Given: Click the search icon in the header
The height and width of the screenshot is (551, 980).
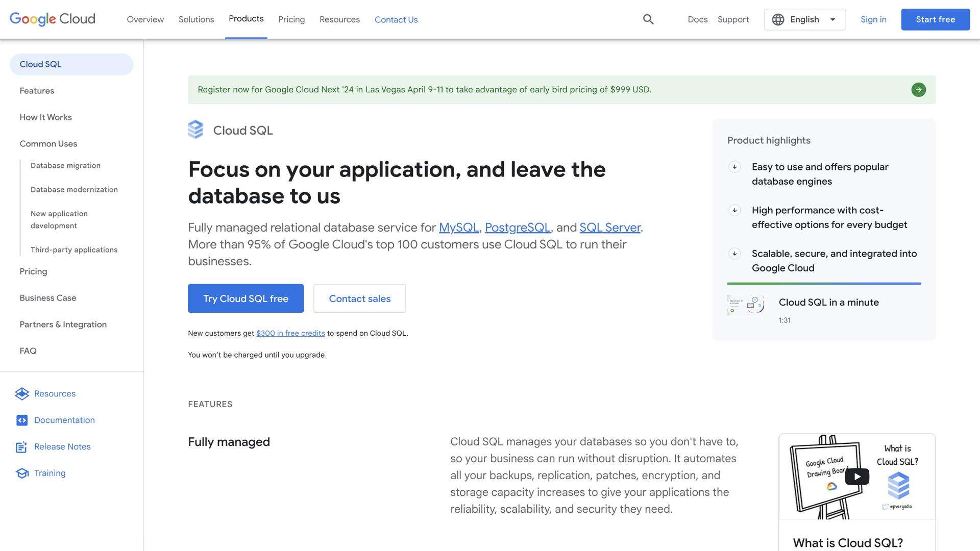Looking at the screenshot, I should point(648,19).
